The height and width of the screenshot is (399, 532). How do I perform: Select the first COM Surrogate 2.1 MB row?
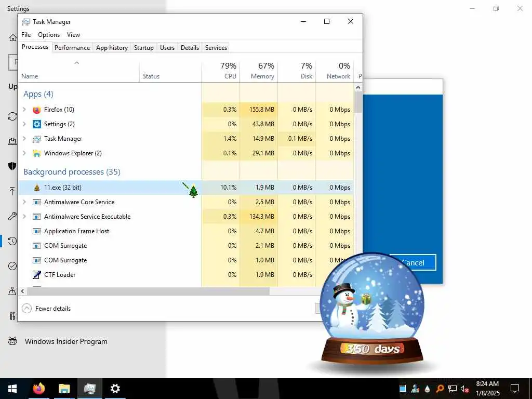tap(185, 246)
